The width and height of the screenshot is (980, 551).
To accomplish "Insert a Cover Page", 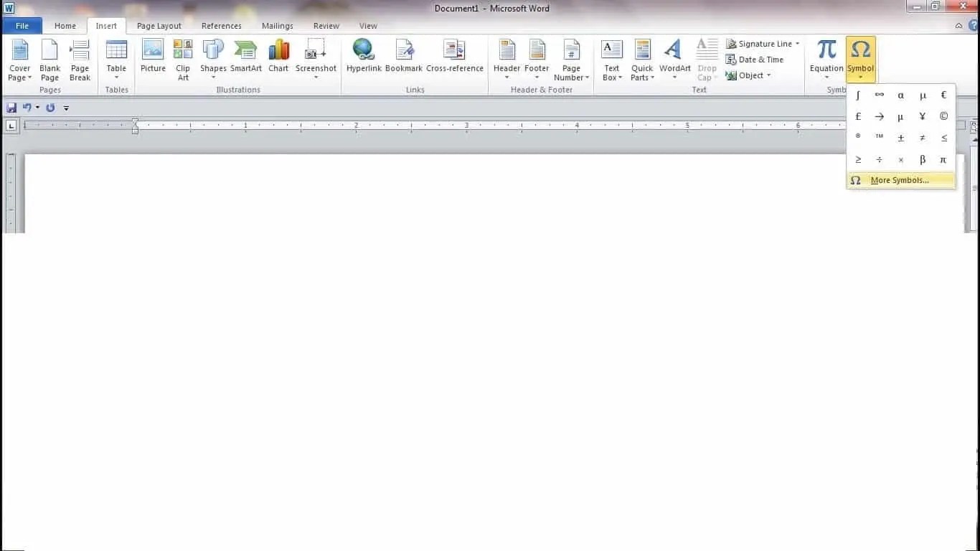I will pos(19,60).
